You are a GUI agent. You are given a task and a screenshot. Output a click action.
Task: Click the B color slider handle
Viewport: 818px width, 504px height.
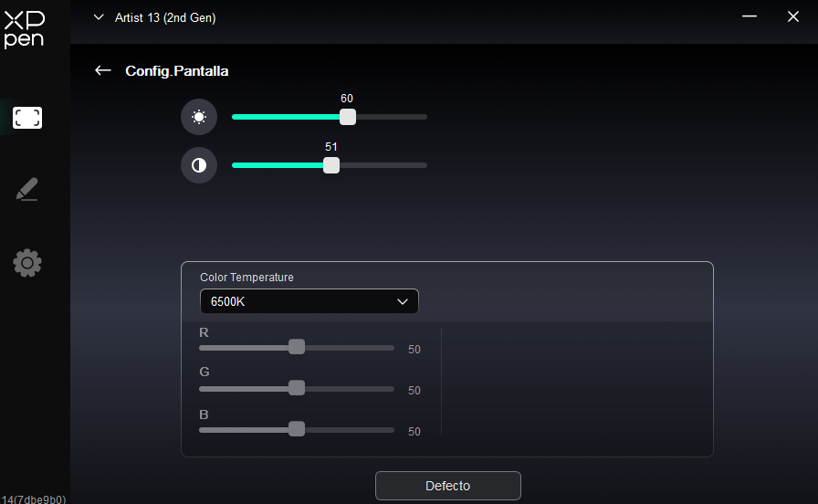pyautogui.click(x=297, y=429)
